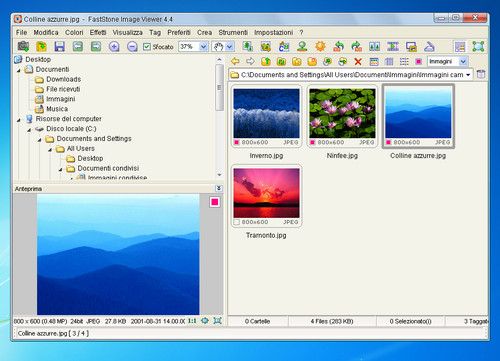The width and height of the screenshot is (500, 361).
Task: Open the Modifica menu
Action: click(46, 32)
